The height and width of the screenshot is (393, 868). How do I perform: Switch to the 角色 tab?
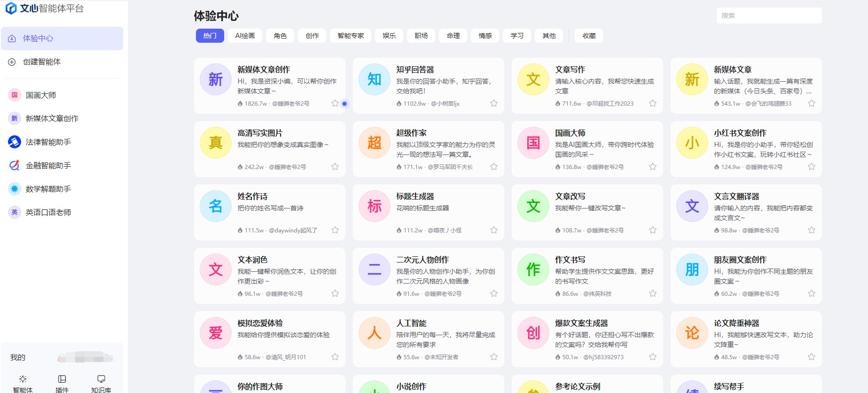point(280,36)
